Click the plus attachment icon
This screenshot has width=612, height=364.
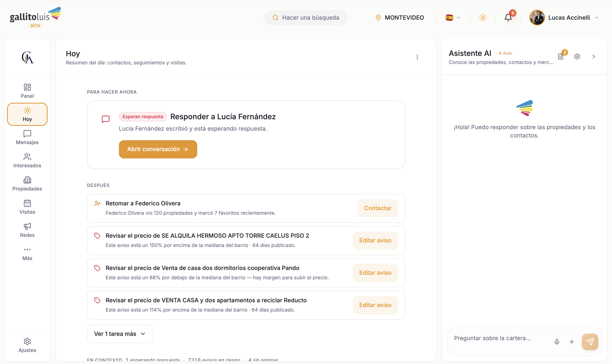(x=572, y=342)
